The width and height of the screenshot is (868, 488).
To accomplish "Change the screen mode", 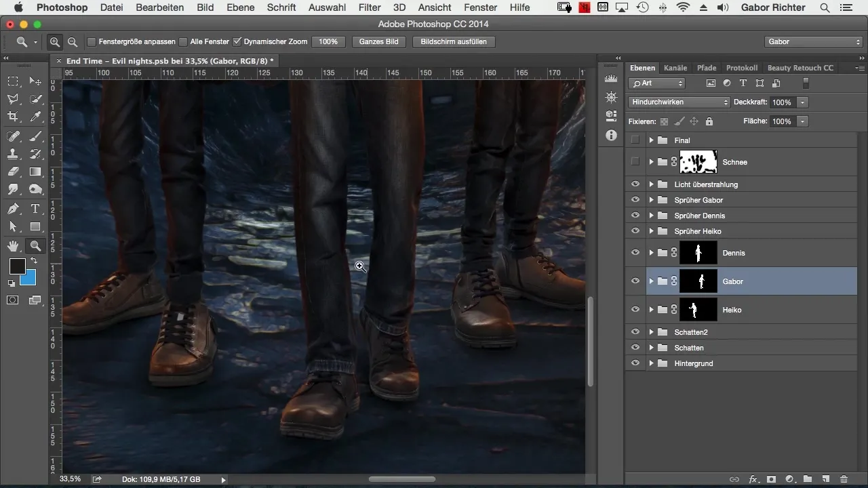I will 35,300.
